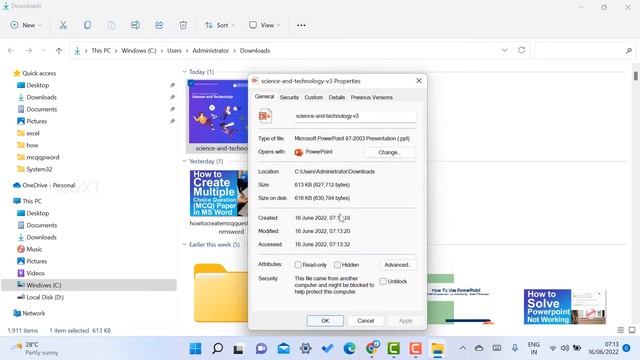Open the Mail app on the taskbar

coord(283,349)
